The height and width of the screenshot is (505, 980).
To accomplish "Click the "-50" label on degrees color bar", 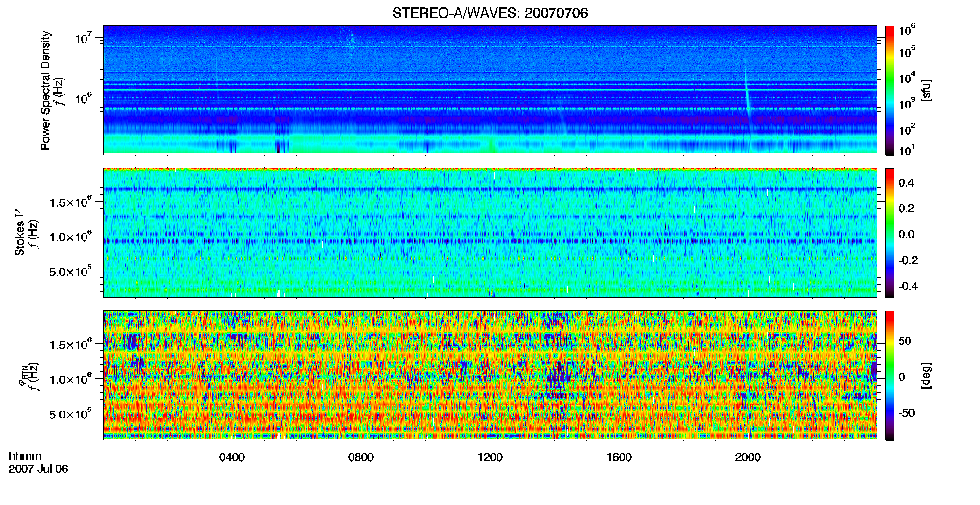I will [906, 413].
